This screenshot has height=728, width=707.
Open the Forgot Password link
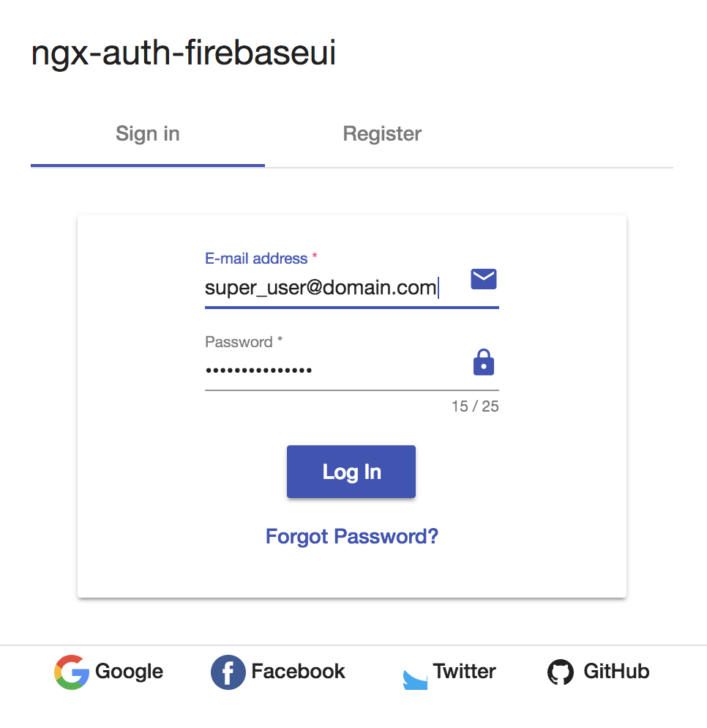click(x=351, y=536)
